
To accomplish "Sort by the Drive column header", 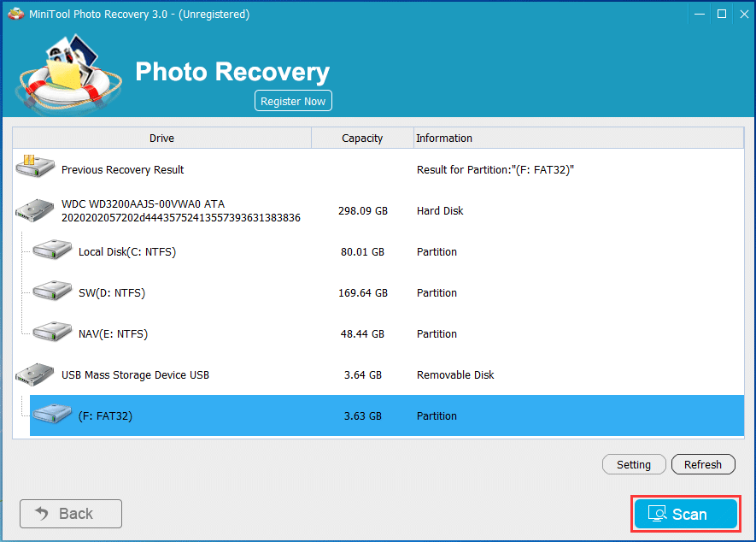I will pyautogui.click(x=161, y=138).
